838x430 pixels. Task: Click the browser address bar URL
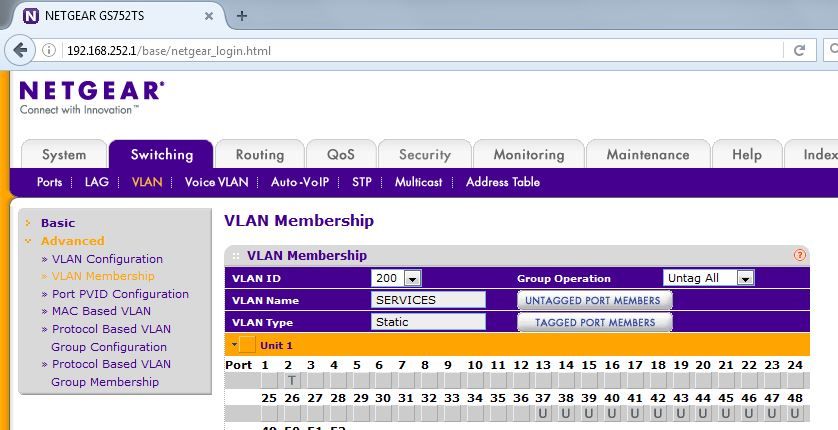169,51
